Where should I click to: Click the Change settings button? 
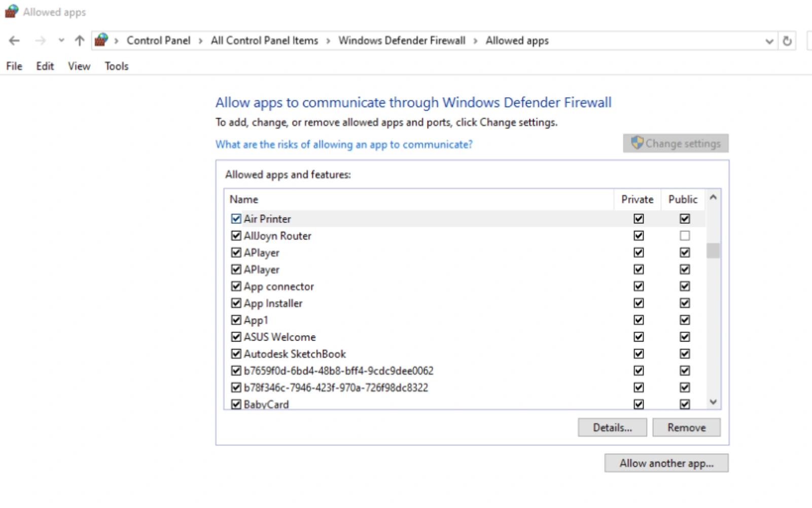click(676, 143)
